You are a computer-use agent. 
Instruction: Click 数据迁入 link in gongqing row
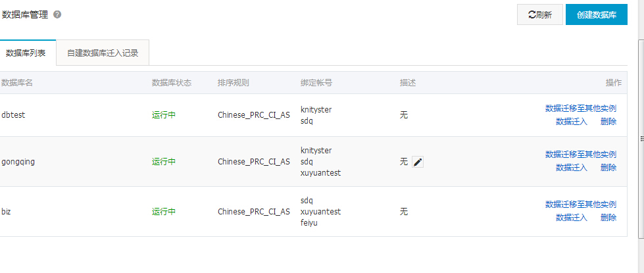click(571, 167)
